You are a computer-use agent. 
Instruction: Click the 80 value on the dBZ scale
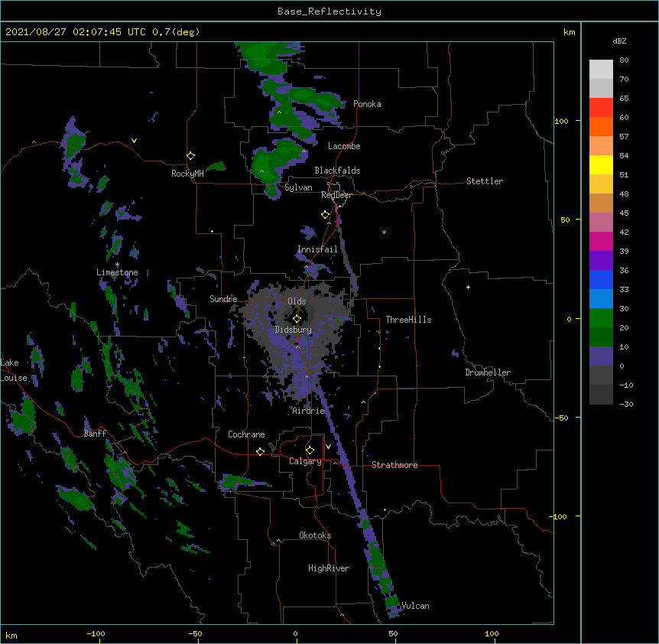tap(624, 60)
